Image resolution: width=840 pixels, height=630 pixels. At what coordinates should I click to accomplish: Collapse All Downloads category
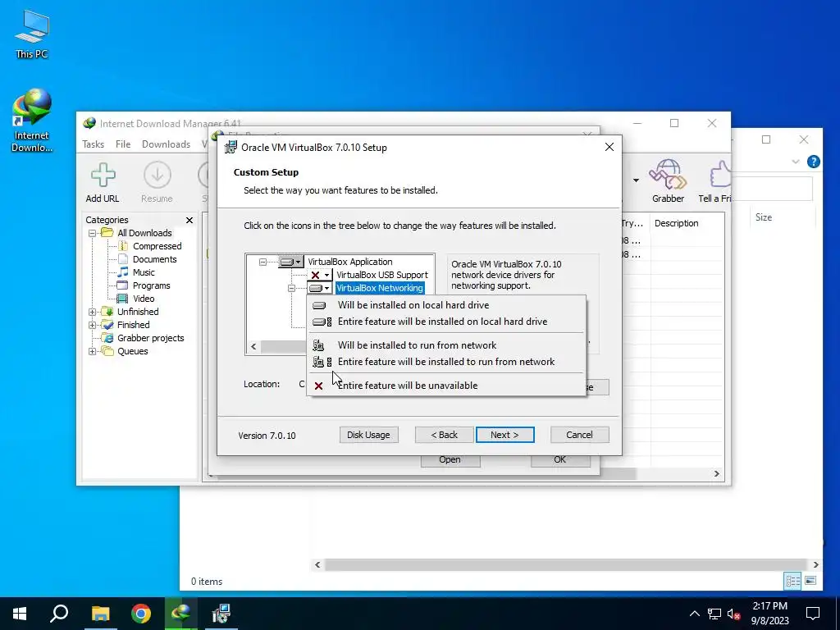tap(92, 233)
